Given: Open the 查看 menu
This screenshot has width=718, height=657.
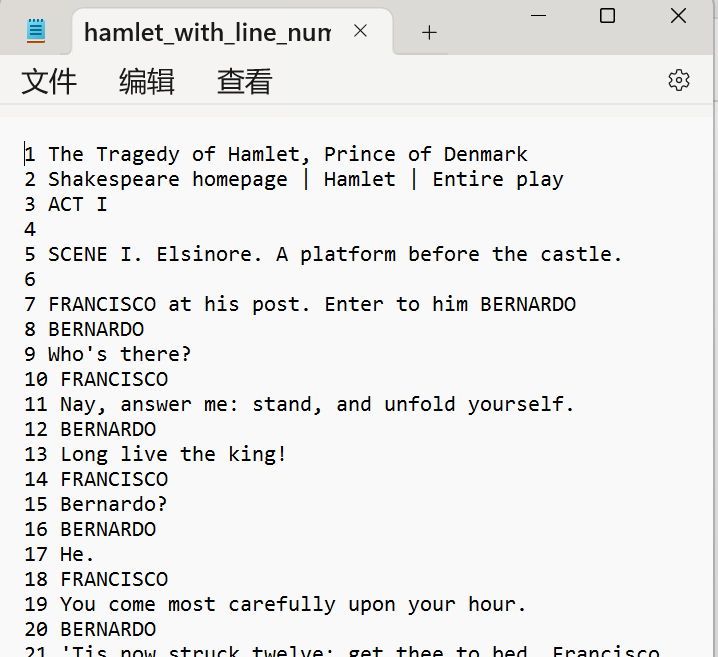Looking at the screenshot, I should (x=244, y=81).
